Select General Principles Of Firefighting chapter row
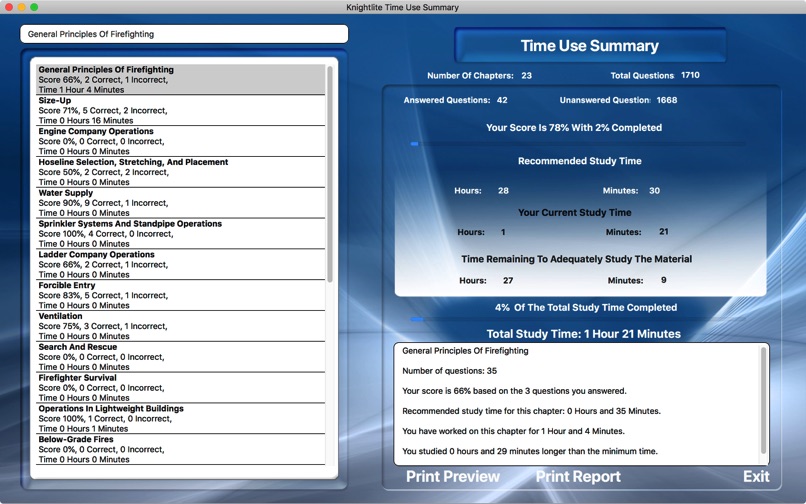This screenshot has height=504, width=806. click(180, 79)
